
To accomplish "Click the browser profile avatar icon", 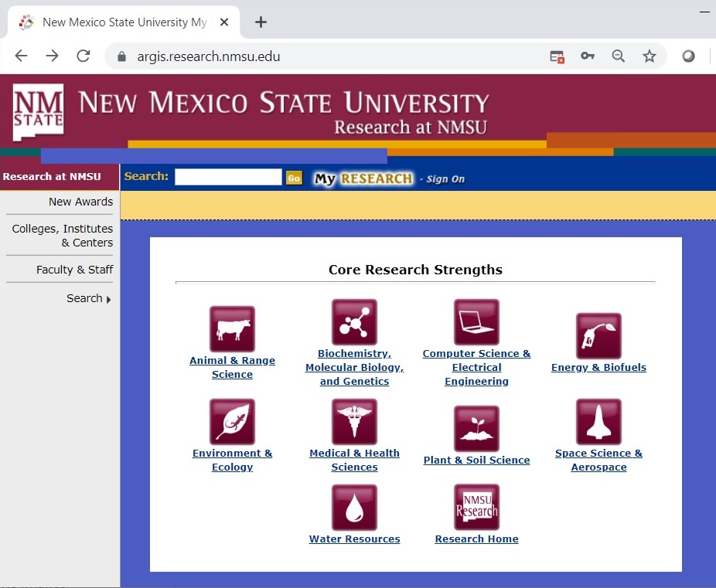I will click(688, 56).
